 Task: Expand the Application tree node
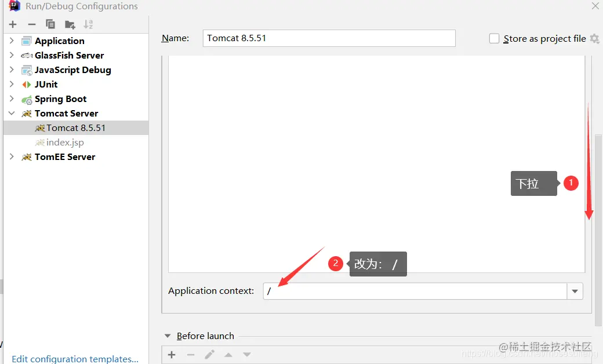tap(11, 41)
